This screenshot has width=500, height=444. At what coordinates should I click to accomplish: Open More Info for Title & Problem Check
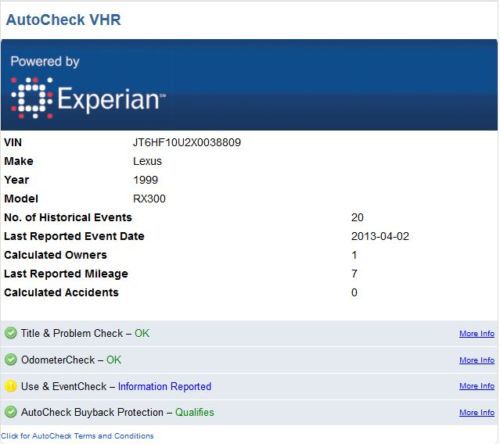click(x=477, y=333)
